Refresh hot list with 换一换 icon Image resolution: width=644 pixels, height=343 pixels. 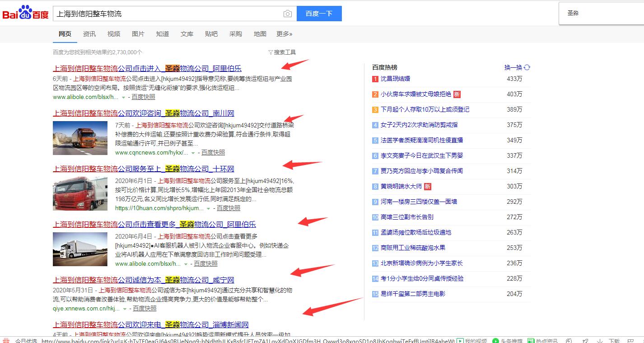(527, 67)
